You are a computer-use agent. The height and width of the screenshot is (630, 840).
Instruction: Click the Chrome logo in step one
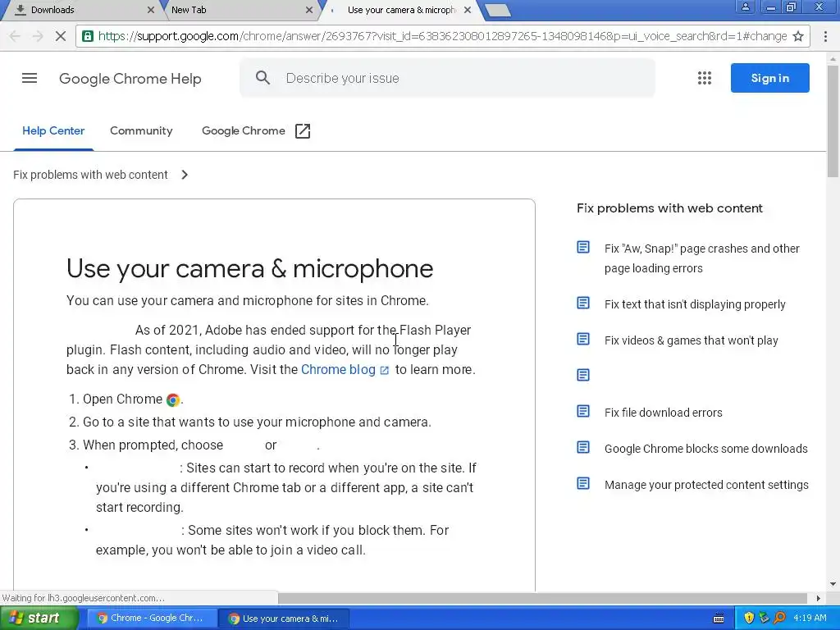pos(173,399)
